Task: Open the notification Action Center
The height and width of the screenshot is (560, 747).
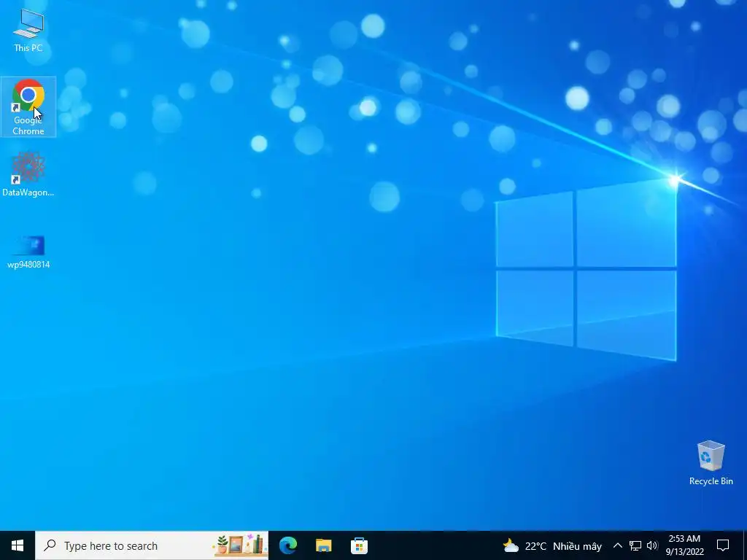Action: tap(723, 545)
